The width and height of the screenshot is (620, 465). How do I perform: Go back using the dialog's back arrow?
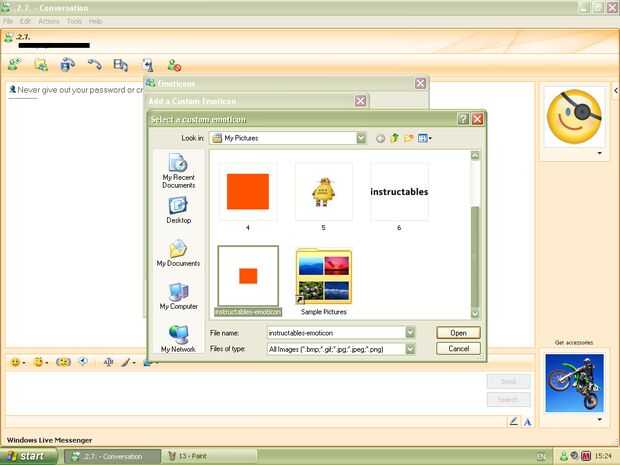pyautogui.click(x=380, y=138)
